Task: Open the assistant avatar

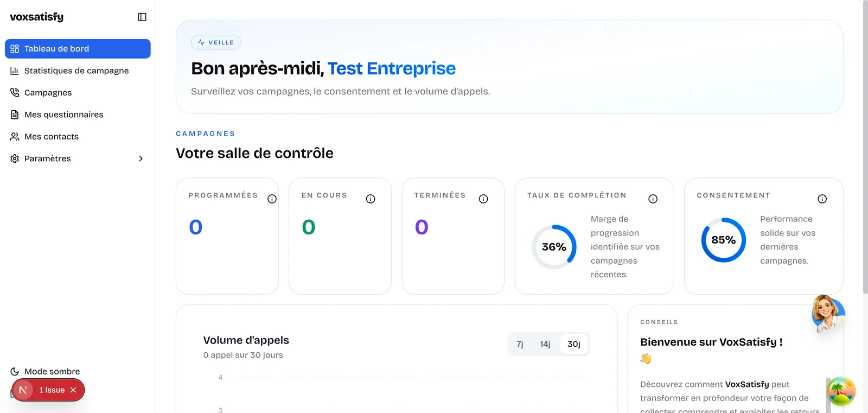Action: pos(828,313)
